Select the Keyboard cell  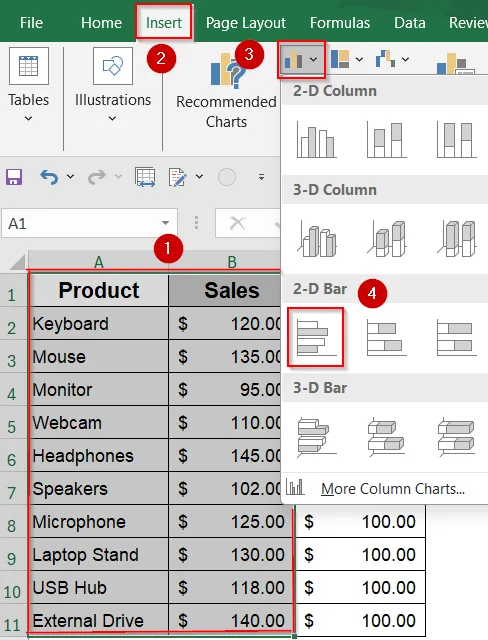click(x=99, y=324)
